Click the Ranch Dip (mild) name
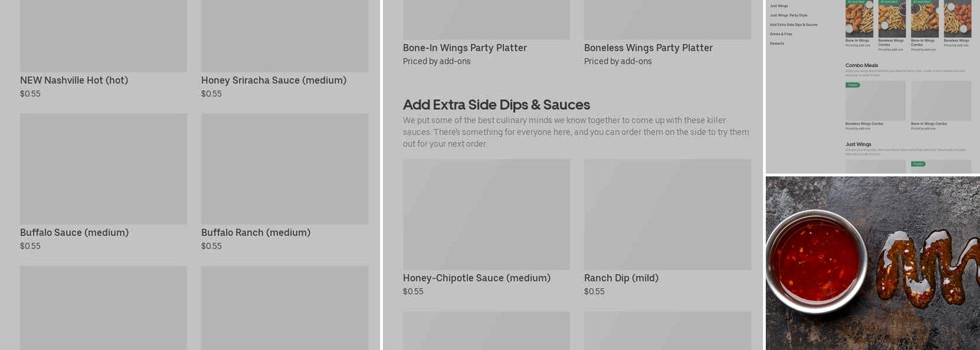 pyautogui.click(x=621, y=278)
